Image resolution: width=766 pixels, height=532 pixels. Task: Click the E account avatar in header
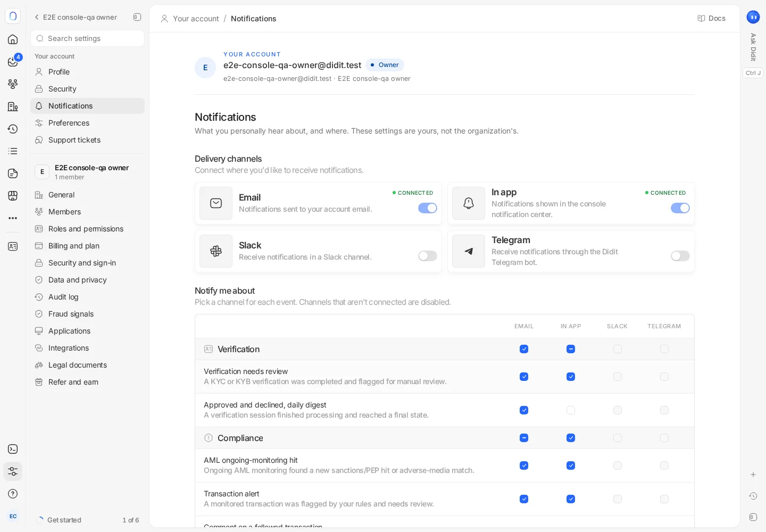tap(205, 68)
